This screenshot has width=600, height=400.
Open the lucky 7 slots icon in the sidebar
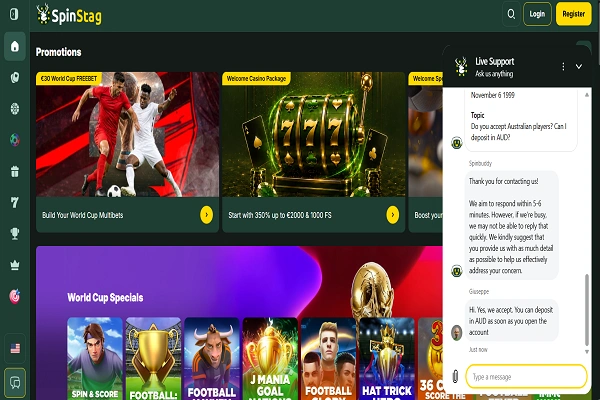coord(15,202)
